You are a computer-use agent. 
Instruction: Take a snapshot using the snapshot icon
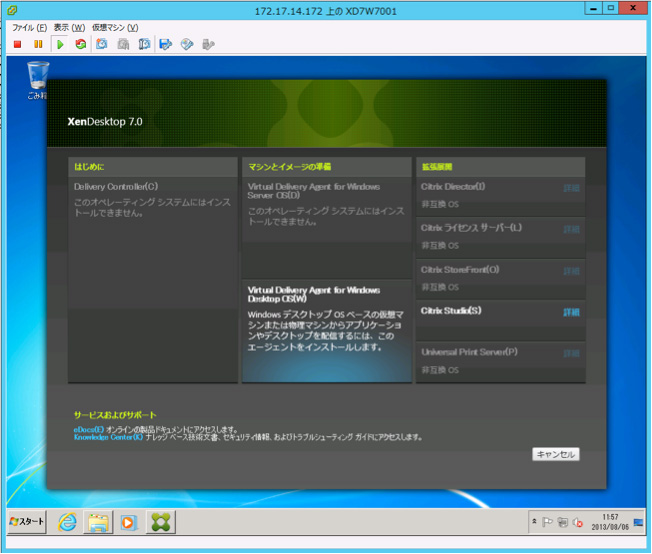(102, 44)
